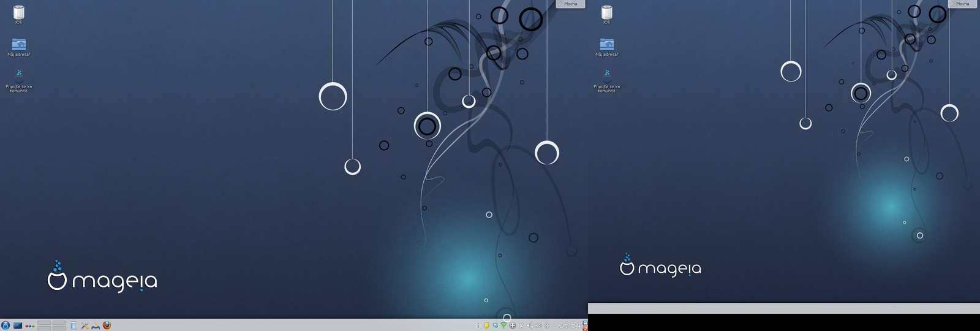Open the clipboard scissors tray icon
This screenshot has height=331, width=980.
point(521,325)
